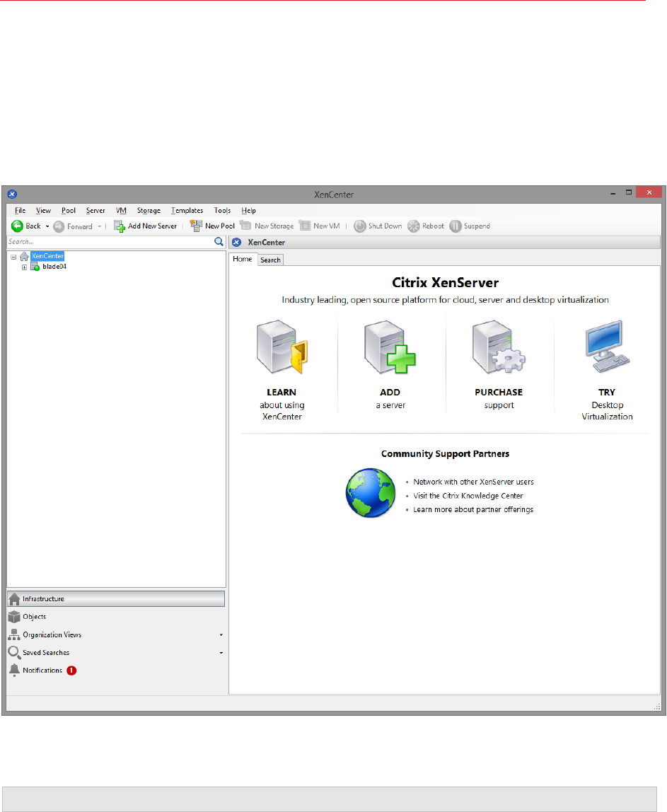Image resolution: width=667 pixels, height=812 pixels.
Task: Click the Add New Server toolbar icon
Action: pos(119,226)
